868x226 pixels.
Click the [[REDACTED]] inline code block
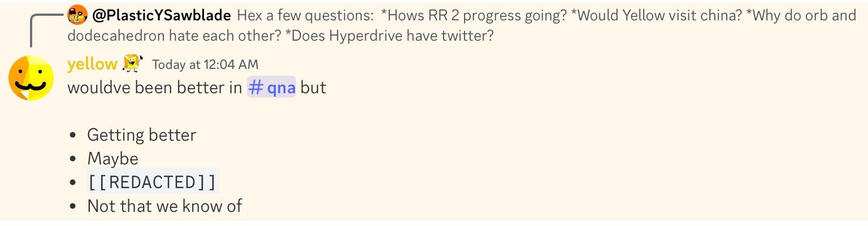coord(153,182)
